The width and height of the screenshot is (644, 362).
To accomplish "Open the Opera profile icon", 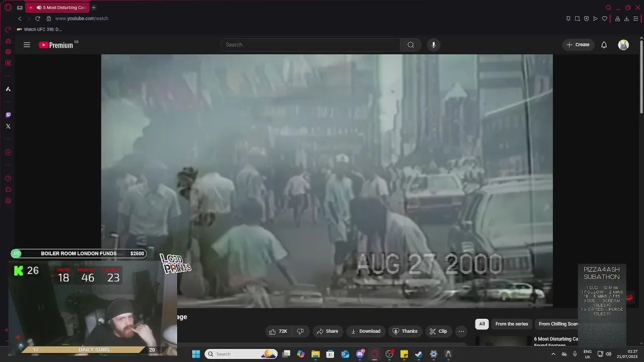I will (x=618, y=19).
